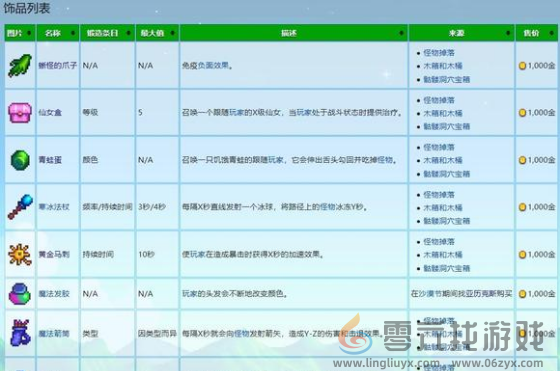This screenshot has width=560, height=371.
Task: Open the 青蛙蛋 name link
Action: (50, 160)
